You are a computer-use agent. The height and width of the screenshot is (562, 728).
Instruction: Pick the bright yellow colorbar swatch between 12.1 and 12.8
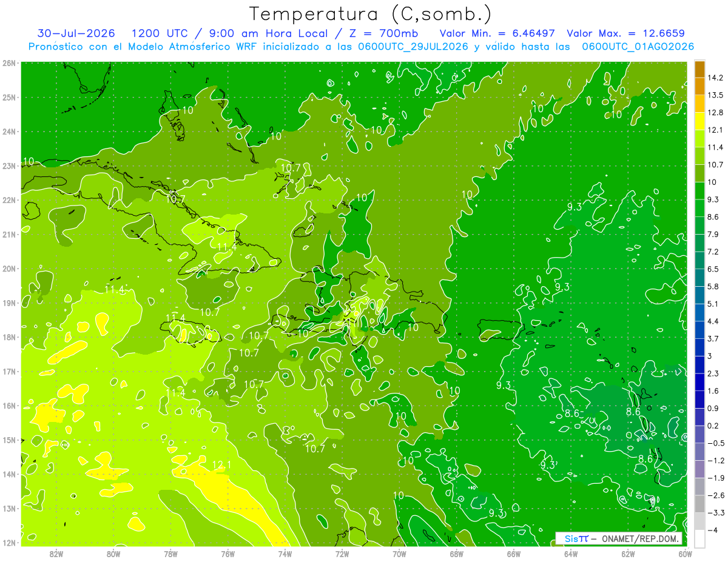(x=699, y=121)
